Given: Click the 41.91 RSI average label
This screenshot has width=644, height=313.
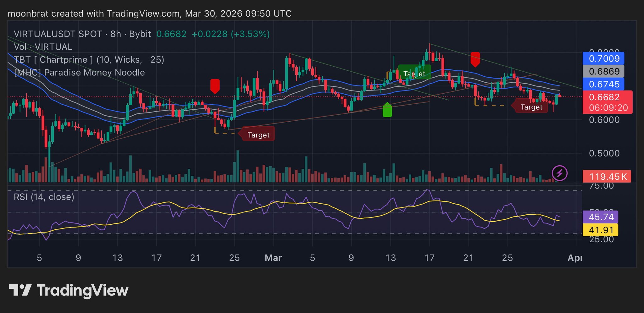Looking at the screenshot, I should click(600, 230).
